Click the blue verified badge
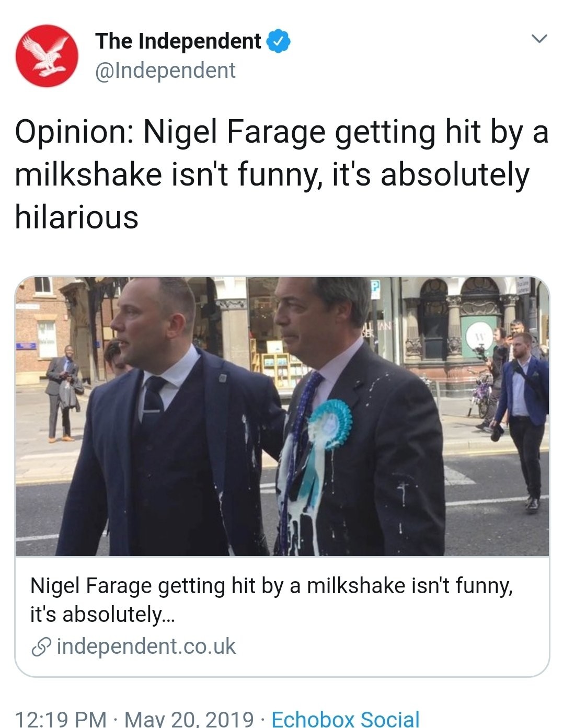 pyautogui.click(x=279, y=41)
